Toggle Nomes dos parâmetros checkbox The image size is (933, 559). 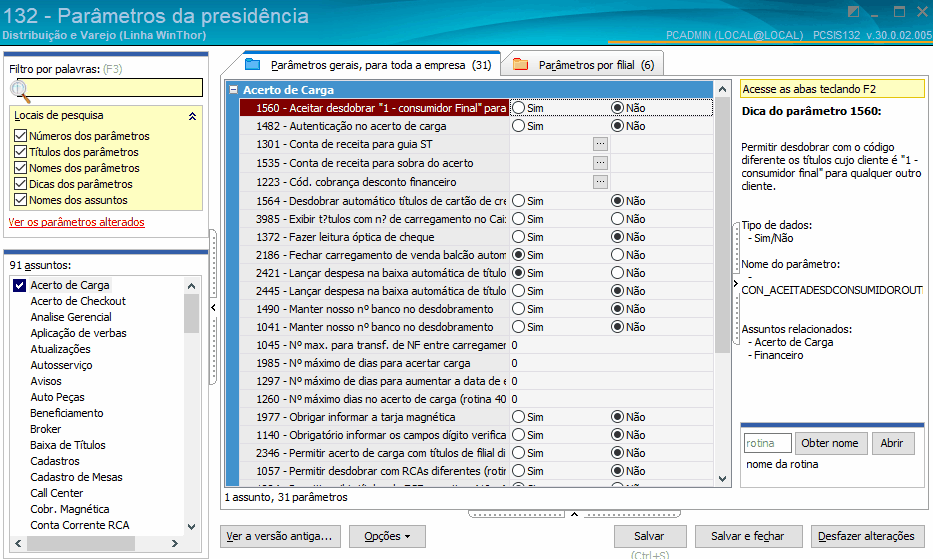click(20, 168)
